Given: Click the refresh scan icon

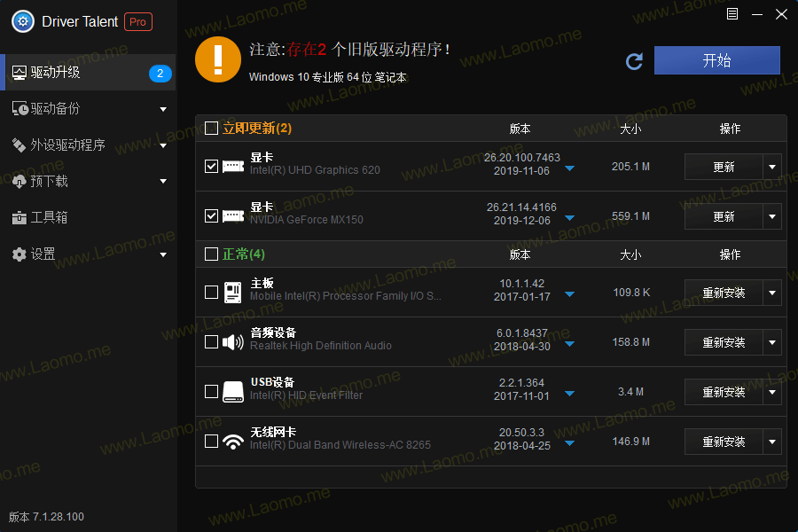Looking at the screenshot, I should (634, 61).
